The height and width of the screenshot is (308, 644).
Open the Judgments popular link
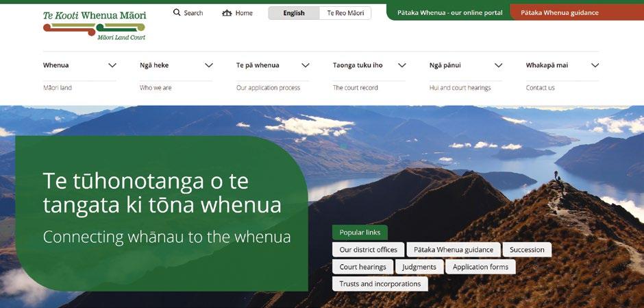[419, 267]
